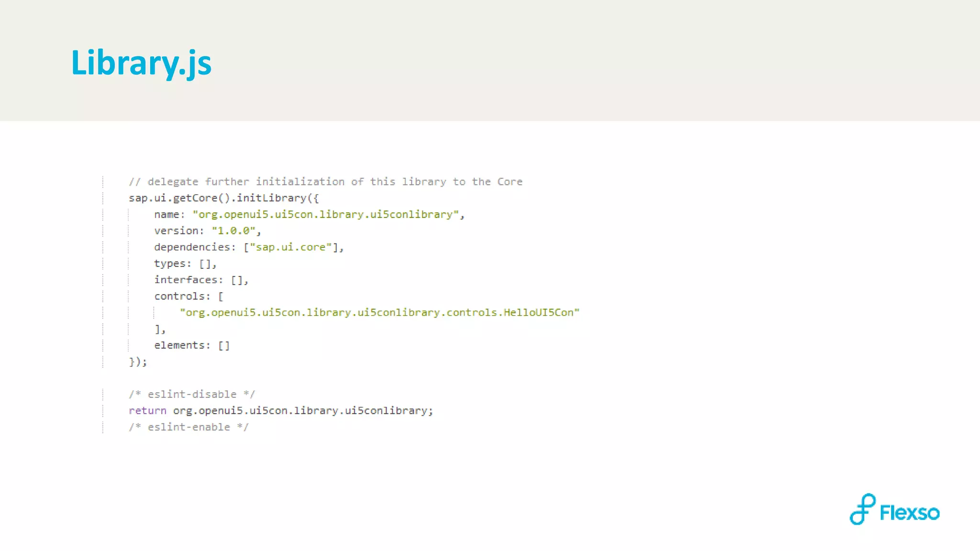Click the types: [], line
Screen dimensions: 980x551
pos(185,264)
